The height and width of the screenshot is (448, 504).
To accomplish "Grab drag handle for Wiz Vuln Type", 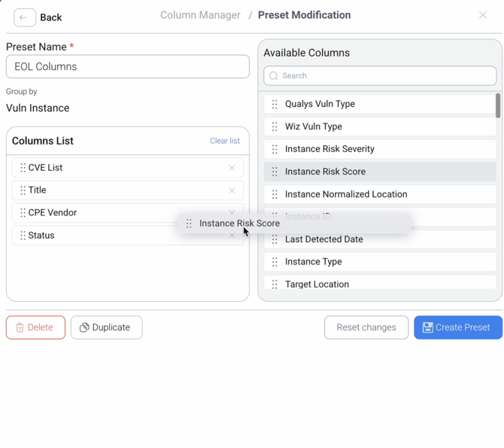I will [x=275, y=127].
